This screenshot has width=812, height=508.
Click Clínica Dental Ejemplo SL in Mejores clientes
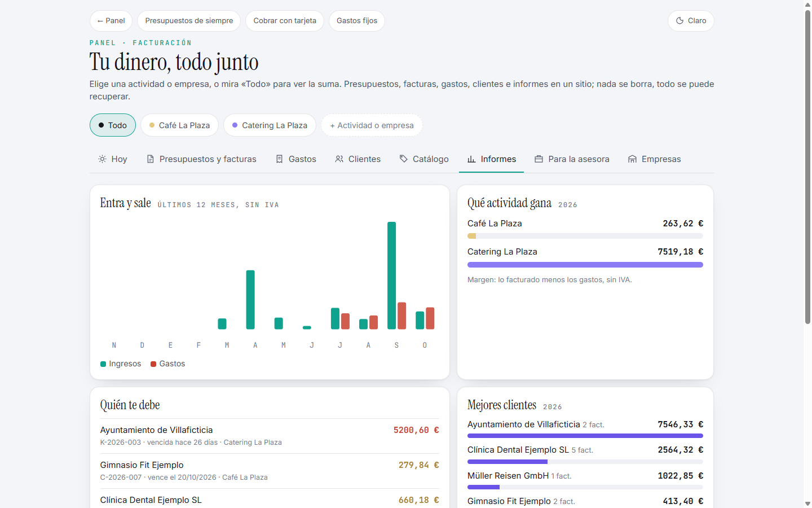(518, 450)
